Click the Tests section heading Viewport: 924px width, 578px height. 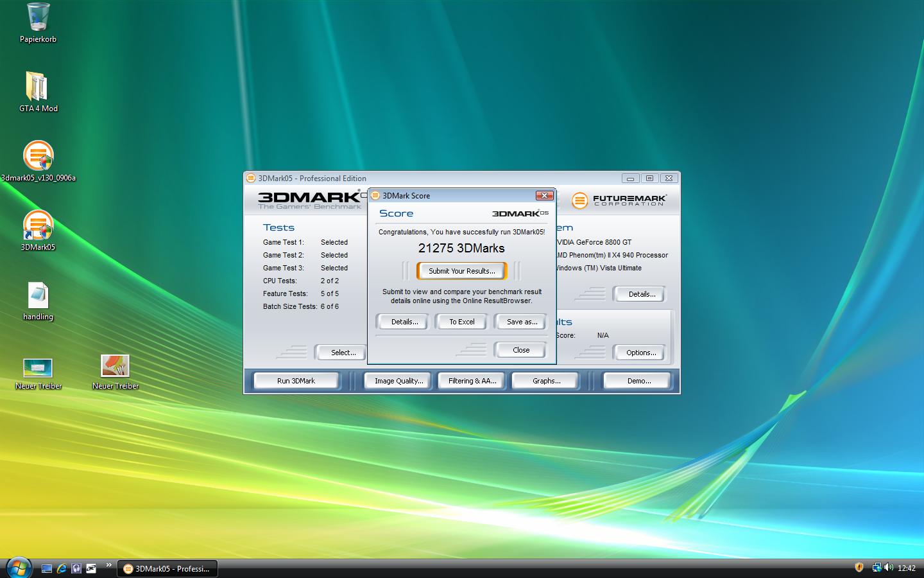[x=278, y=227]
